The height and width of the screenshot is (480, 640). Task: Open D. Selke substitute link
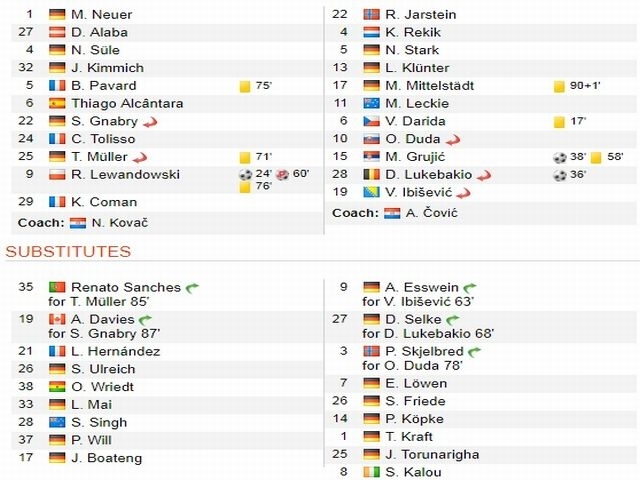[413, 319]
